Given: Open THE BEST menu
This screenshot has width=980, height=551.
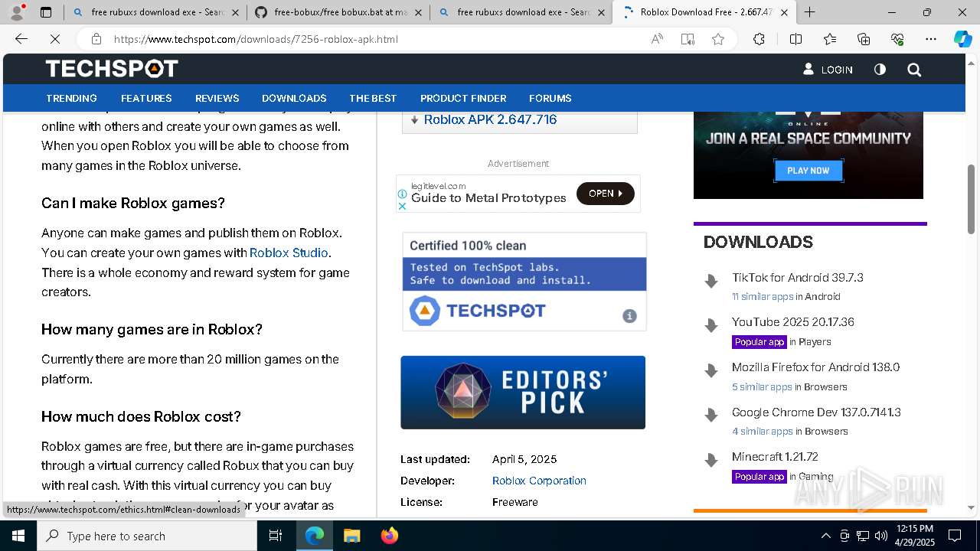Looking at the screenshot, I should tap(373, 98).
